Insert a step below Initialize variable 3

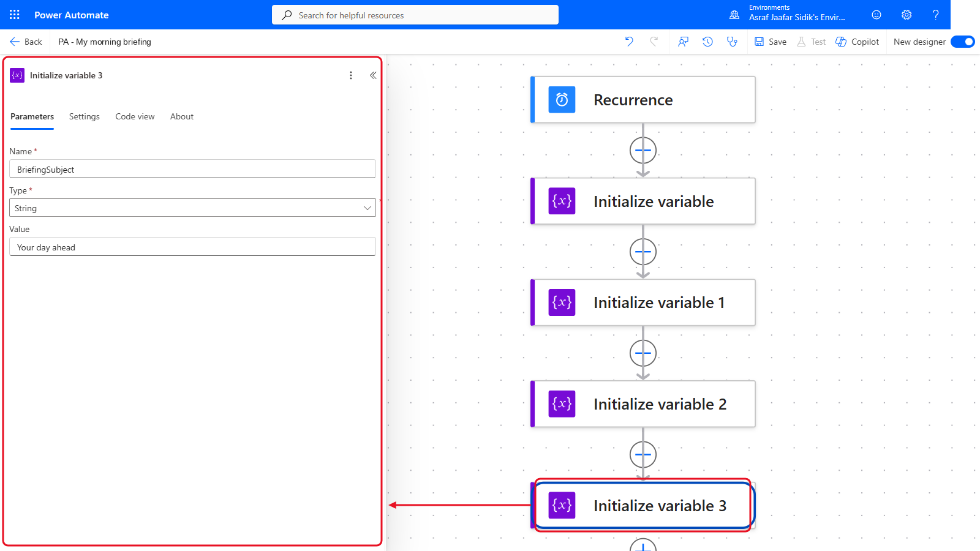(643, 545)
